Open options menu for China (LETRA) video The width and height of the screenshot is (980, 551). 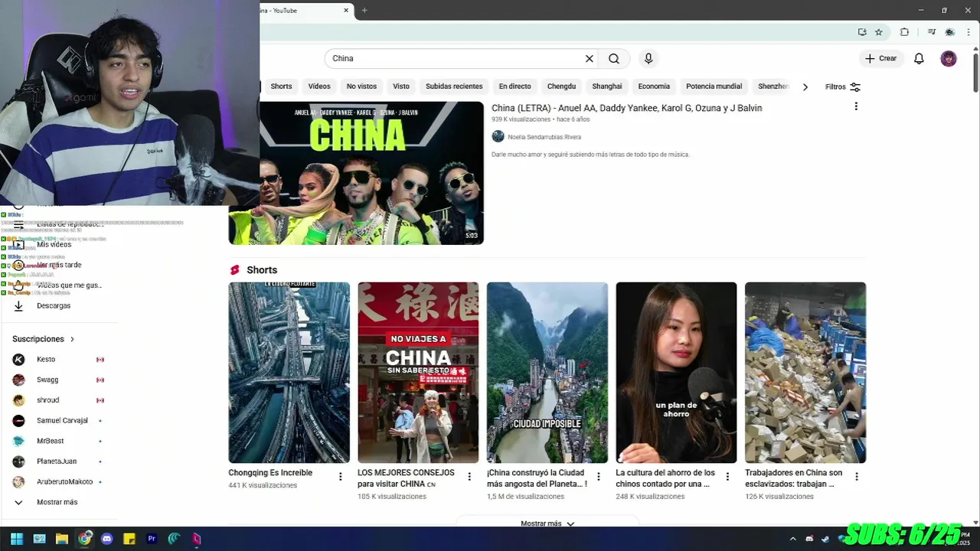(x=856, y=106)
